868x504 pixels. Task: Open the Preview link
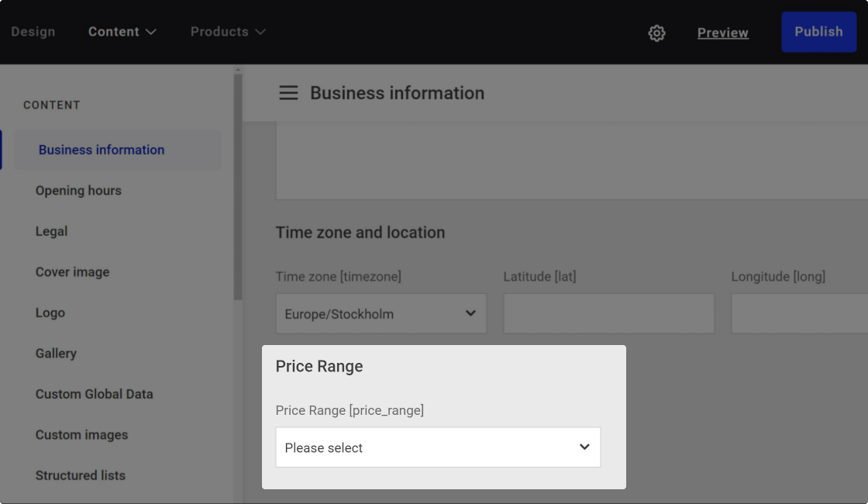[x=722, y=33]
